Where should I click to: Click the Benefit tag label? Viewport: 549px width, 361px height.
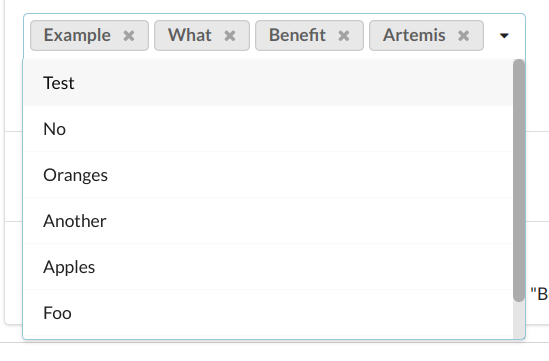click(297, 35)
